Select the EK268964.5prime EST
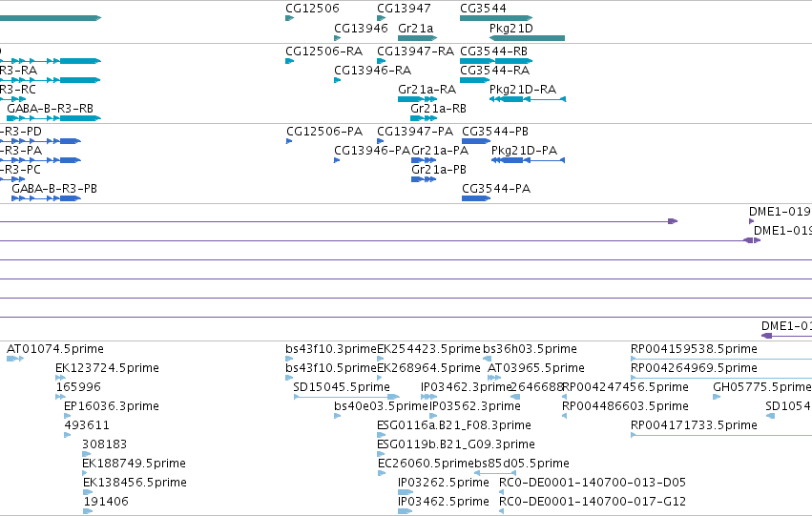 (x=428, y=368)
